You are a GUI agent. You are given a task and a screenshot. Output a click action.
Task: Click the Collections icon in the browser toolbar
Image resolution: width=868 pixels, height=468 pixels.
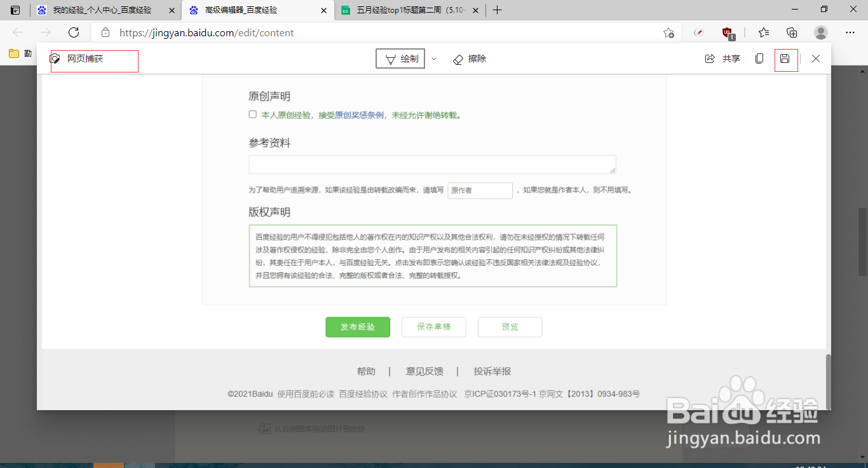[792, 32]
